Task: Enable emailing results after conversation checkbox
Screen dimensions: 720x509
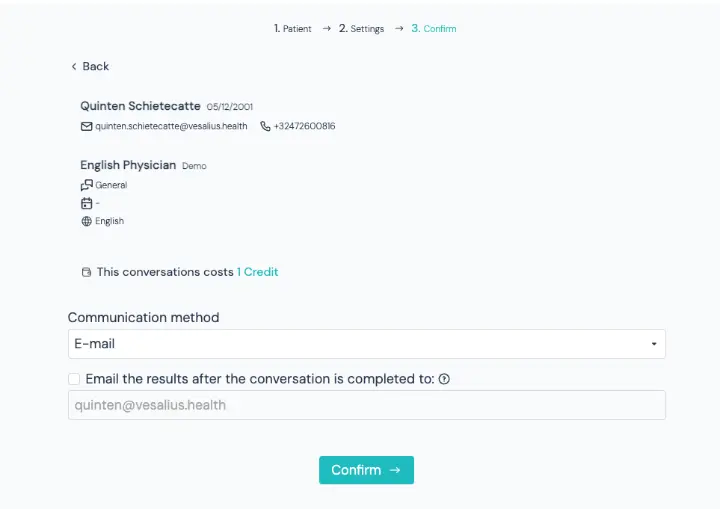Action: coord(74,379)
